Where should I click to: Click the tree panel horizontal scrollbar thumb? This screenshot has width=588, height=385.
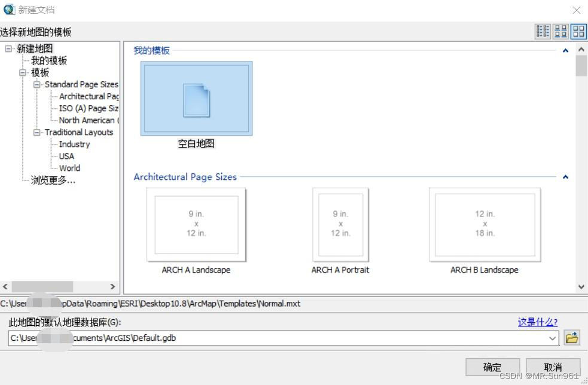(42, 286)
